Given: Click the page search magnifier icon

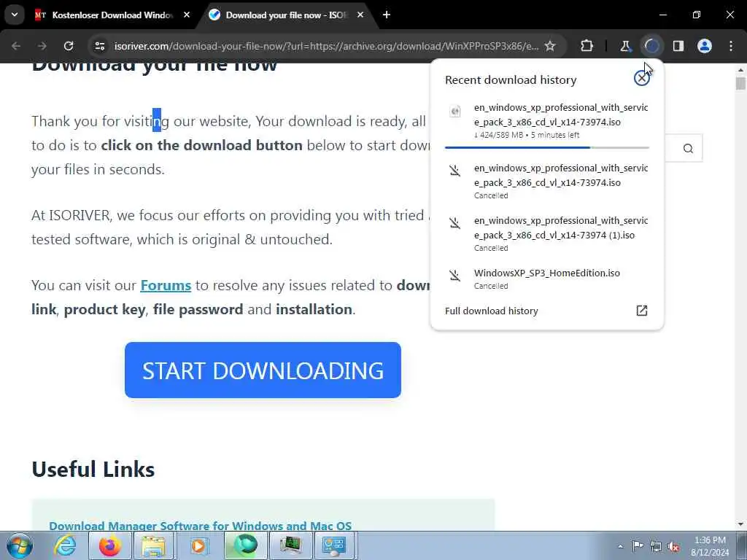Looking at the screenshot, I should pyautogui.click(x=688, y=149).
